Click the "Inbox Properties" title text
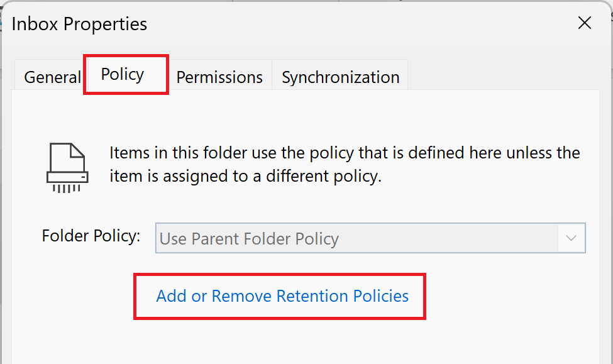 tap(79, 25)
